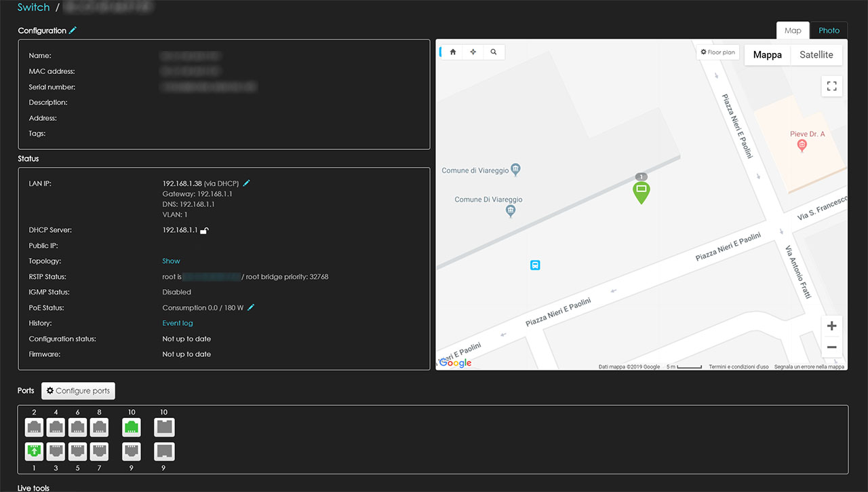Switch map to Satellite view
The width and height of the screenshot is (868, 492).
(816, 55)
